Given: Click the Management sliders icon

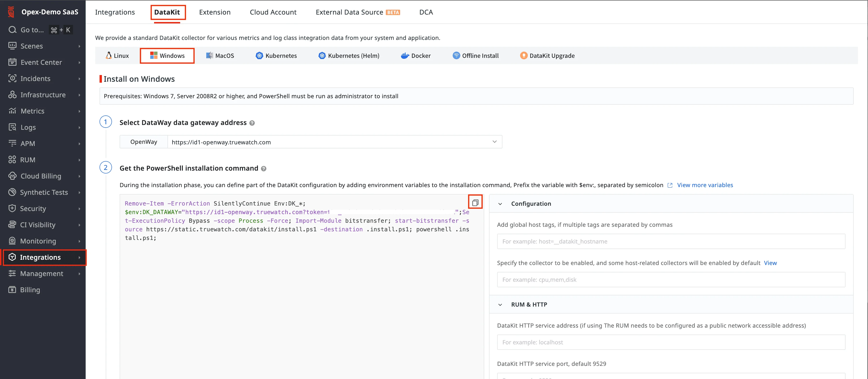Looking at the screenshot, I should (12, 274).
